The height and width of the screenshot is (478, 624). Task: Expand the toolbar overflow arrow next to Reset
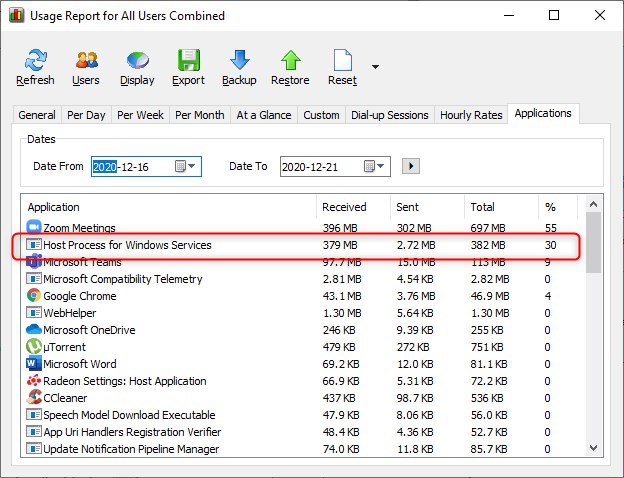[x=375, y=66]
